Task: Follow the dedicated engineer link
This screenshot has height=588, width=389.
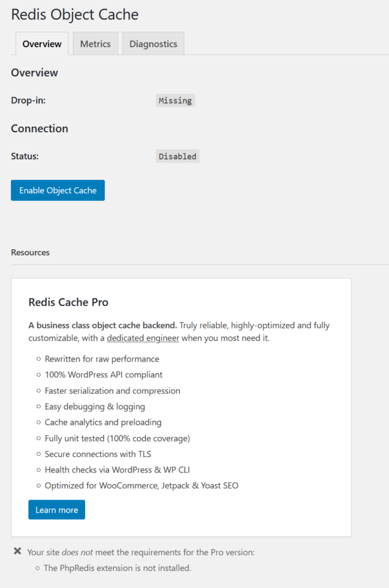Action: [143, 338]
